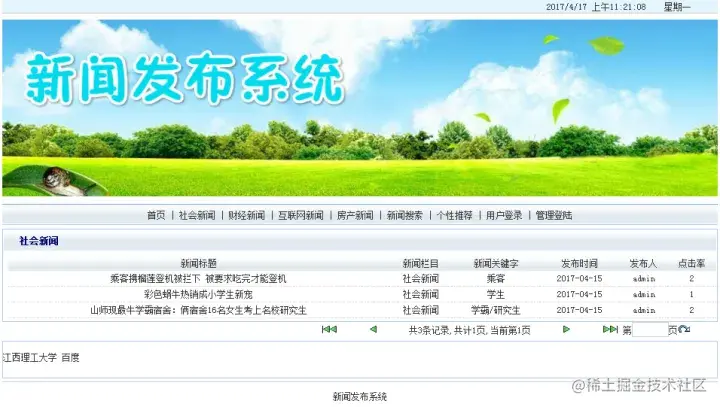Viewport: 720px width, 407px height.
Task: Click keyword cell 乘客
Action: point(496,278)
